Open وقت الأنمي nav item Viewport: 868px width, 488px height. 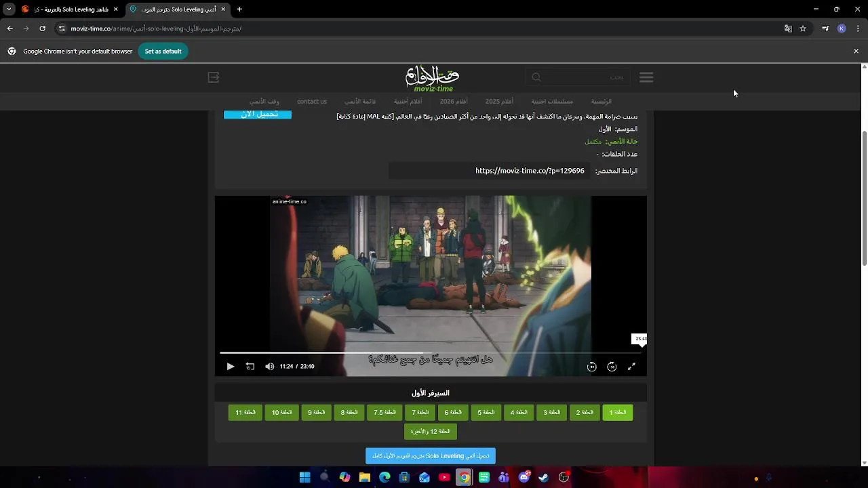(x=264, y=102)
